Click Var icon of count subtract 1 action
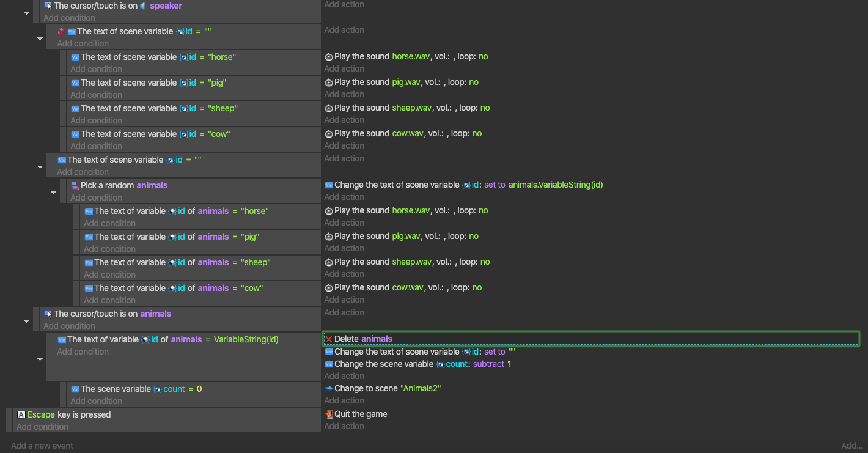The width and height of the screenshot is (868, 453). (329, 364)
